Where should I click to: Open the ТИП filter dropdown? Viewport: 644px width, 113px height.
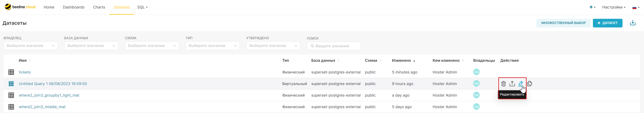click(213, 46)
